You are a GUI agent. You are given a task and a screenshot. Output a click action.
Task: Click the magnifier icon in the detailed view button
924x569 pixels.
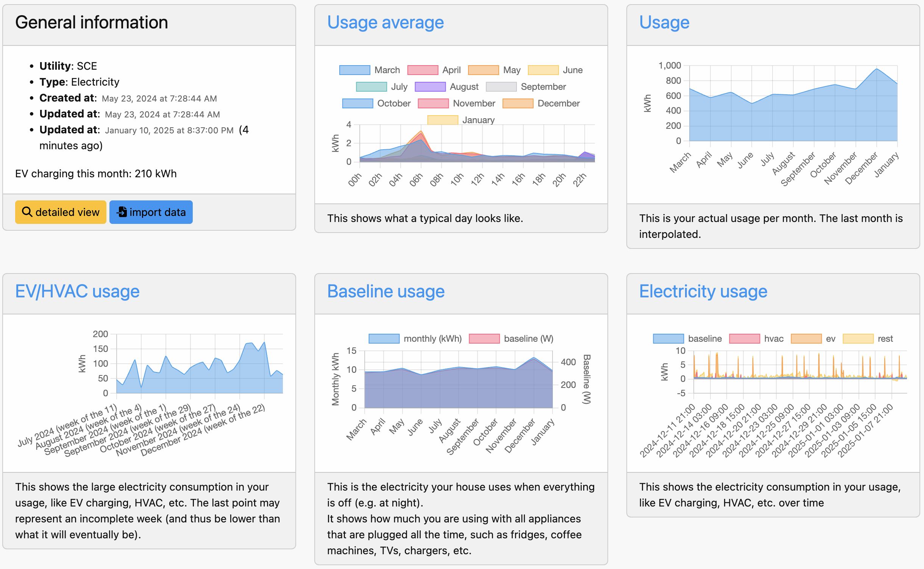pyautogui.click(x=27, y=212)
